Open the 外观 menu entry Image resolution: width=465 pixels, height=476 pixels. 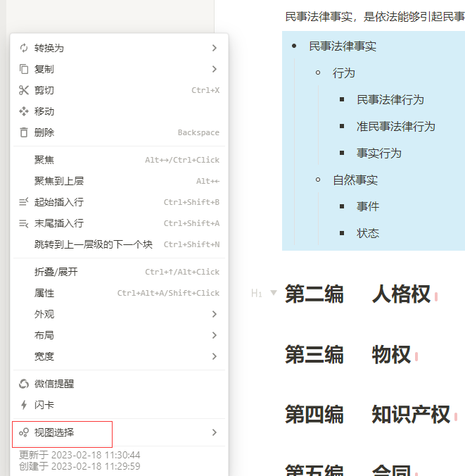click(x=119, y=314)
